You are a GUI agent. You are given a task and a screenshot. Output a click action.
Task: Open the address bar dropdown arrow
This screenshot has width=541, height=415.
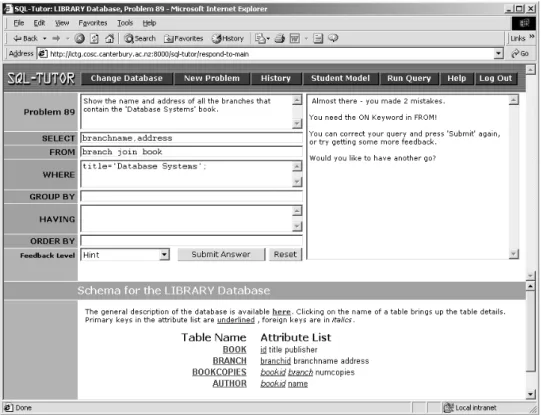tap(498, 53)
